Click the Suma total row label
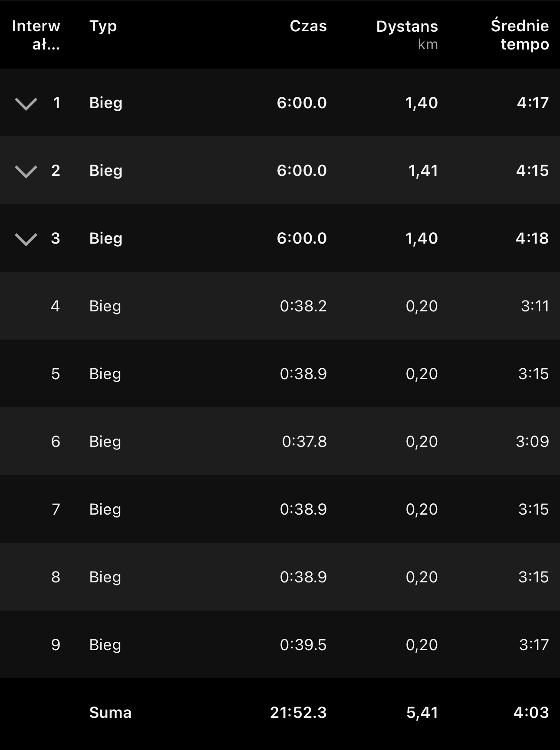The height and width of the screenshot is (750, 560). [110, 713]
